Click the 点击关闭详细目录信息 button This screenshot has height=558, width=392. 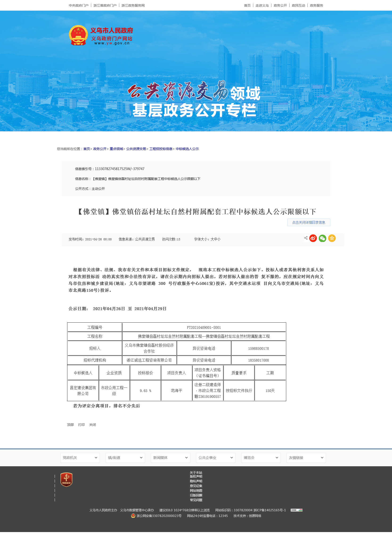(309, 222)
